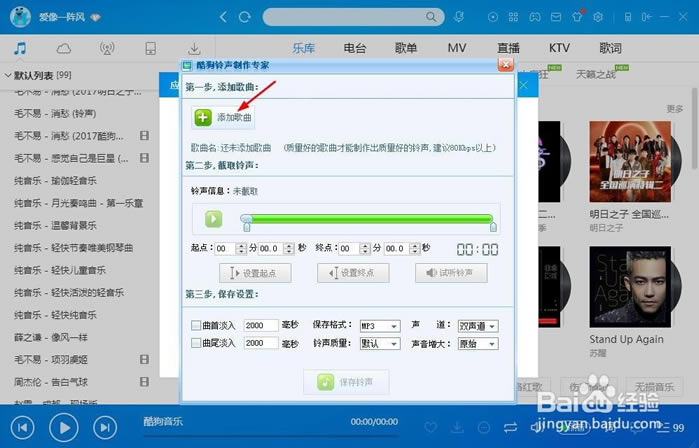Click the 终点 seconds field

pyautogui.click(x=397, y=248)
